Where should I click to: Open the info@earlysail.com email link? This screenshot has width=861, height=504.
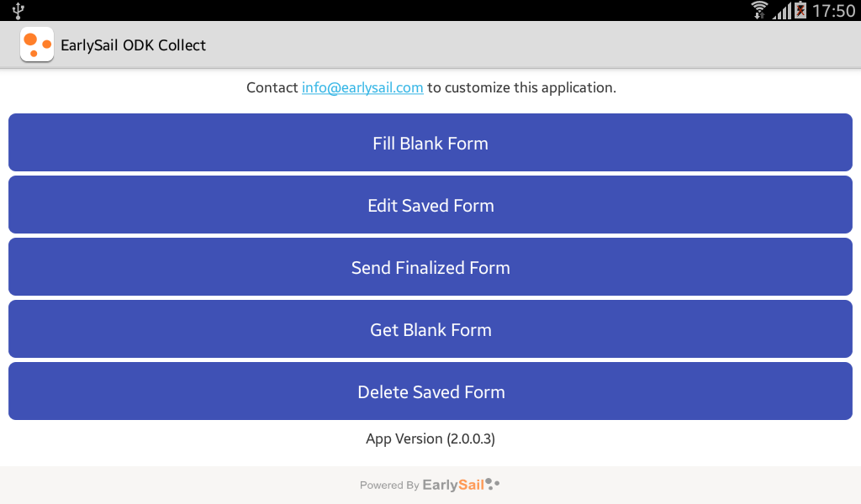pyautogui.click(x=362, y=87)
